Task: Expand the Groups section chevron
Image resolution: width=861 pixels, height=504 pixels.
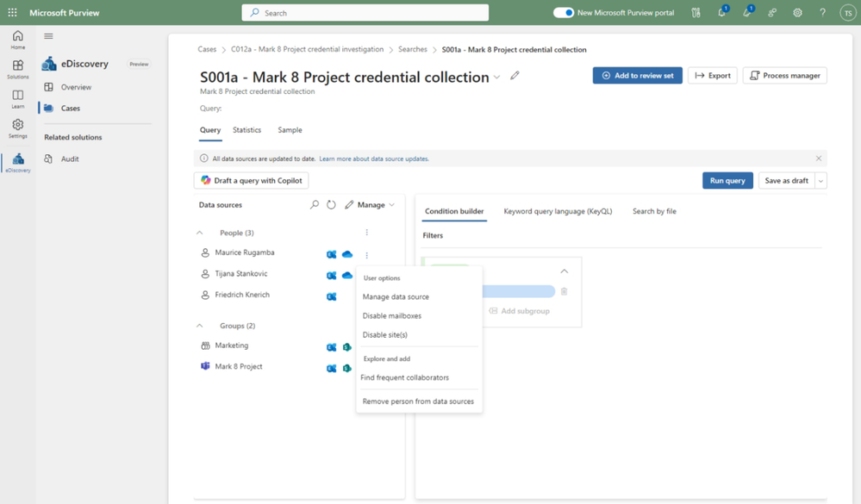Action: coord(201,325)
